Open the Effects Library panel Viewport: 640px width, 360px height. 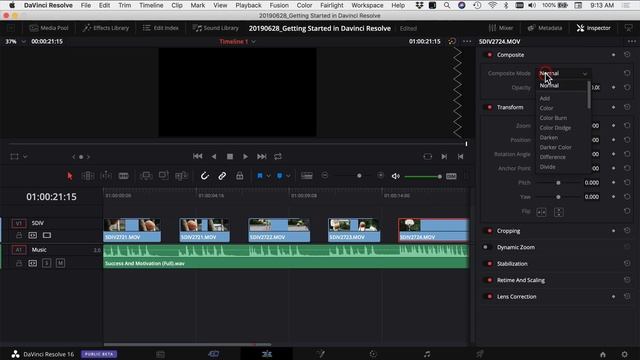tap(106, 28)
